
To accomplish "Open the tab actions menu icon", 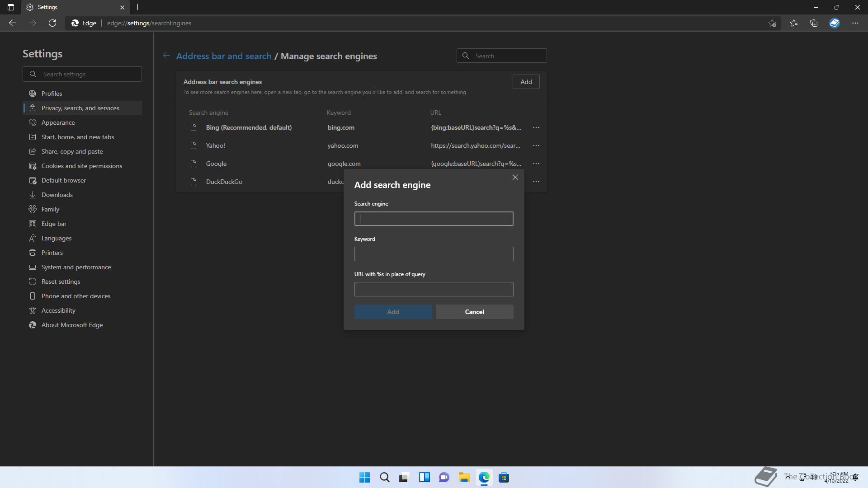I will 11,7.
